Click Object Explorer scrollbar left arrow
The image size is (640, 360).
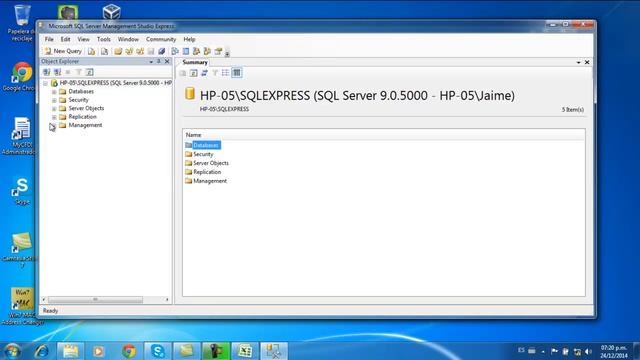pos(44,300)
